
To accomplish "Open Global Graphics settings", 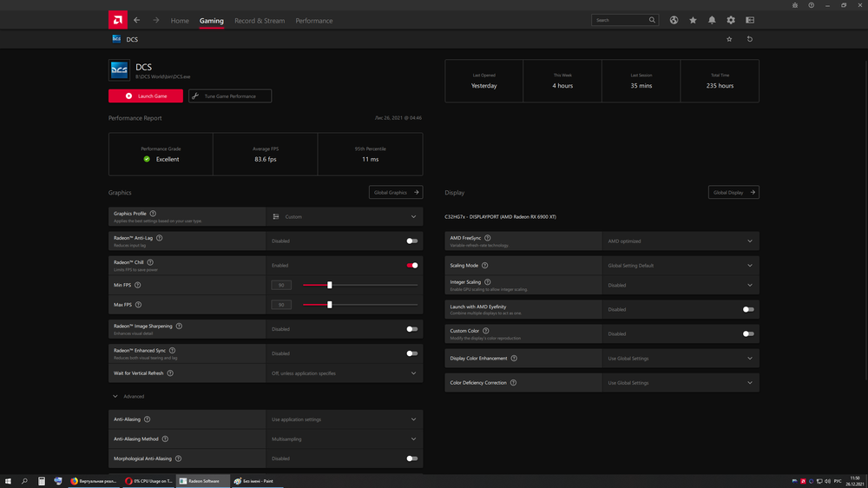I will point(396,193).
